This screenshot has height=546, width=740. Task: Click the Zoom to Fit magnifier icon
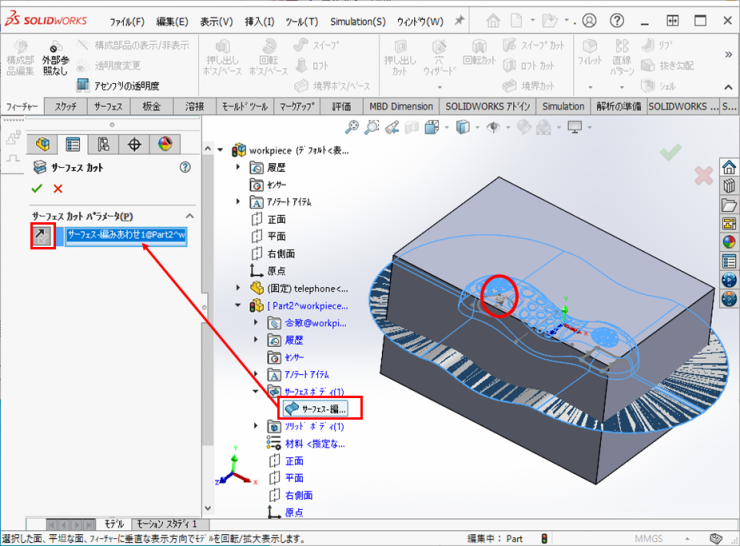tap(352, 127)
